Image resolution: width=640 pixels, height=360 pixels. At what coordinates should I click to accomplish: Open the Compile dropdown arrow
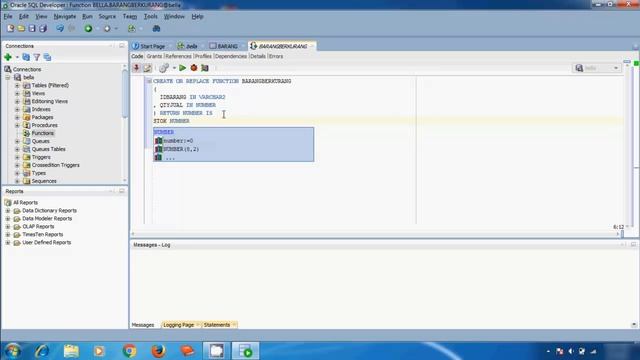(x=174, y=68)
